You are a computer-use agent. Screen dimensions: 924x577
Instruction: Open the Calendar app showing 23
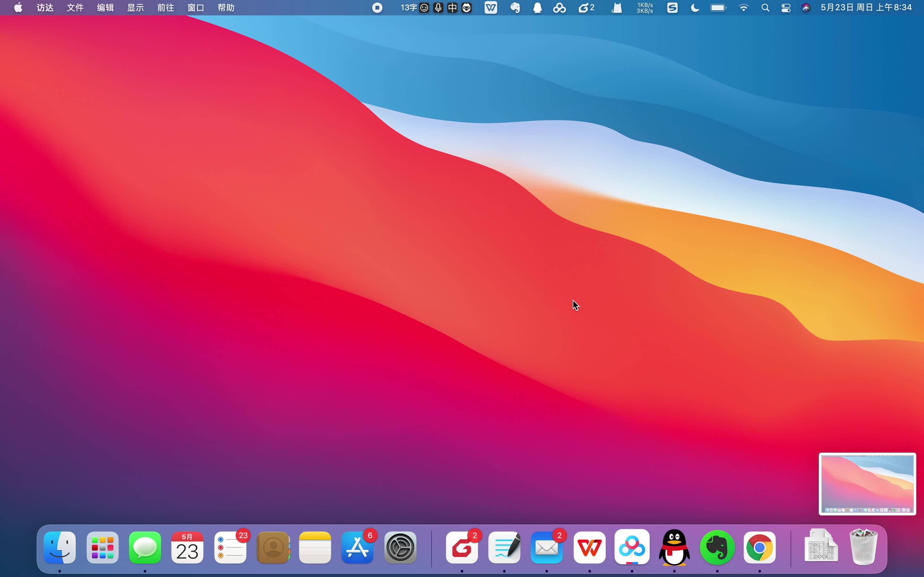pos(187,548)
